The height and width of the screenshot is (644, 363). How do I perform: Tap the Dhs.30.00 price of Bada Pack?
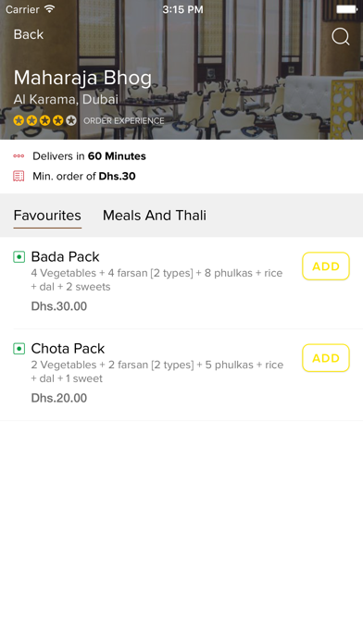pos(59,306)
